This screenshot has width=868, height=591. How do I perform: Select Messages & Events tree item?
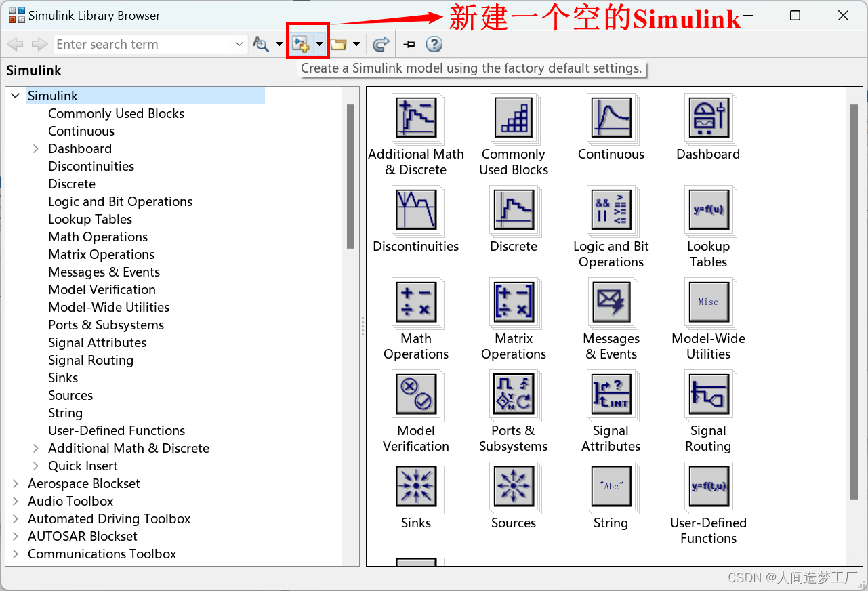click(x=104, y=272)
